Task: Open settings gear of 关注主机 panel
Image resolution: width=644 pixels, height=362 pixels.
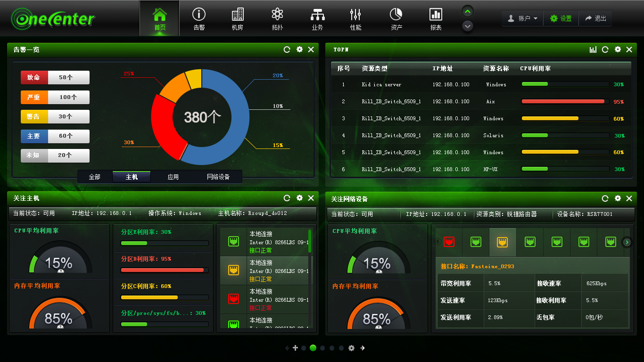Action: pyautogui.click(x=299, y=198)
